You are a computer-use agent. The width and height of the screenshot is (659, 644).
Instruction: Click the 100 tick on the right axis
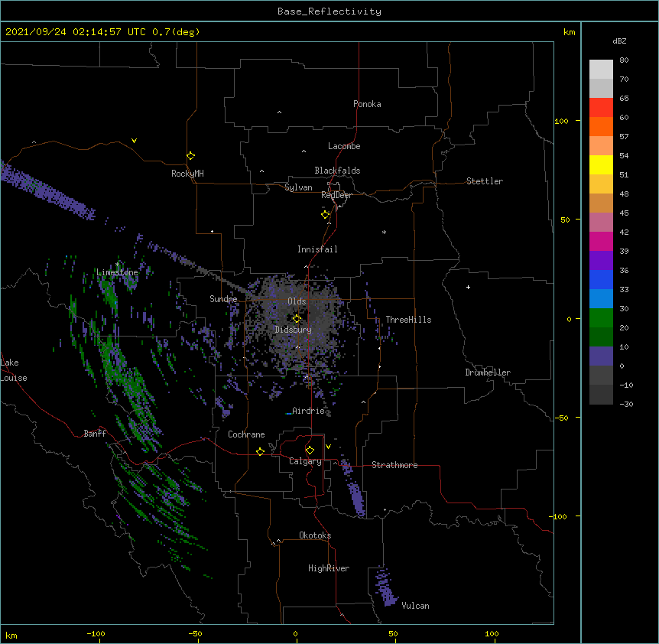[561, 121]
